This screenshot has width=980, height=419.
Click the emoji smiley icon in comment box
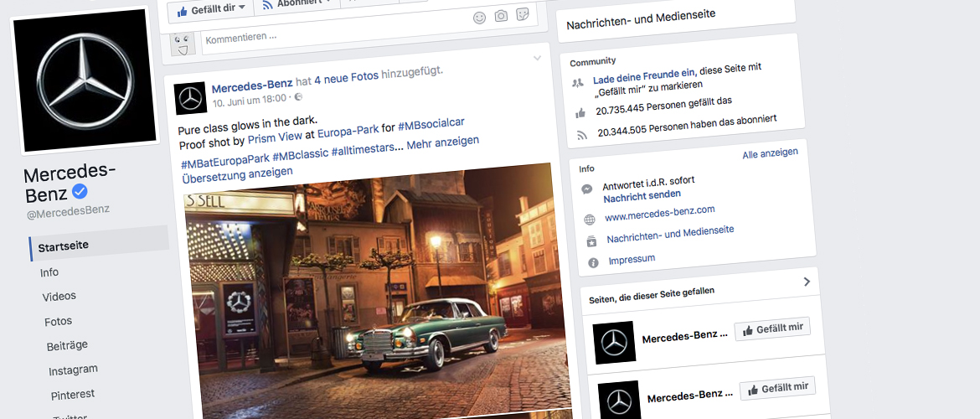(x=479, y=18)
